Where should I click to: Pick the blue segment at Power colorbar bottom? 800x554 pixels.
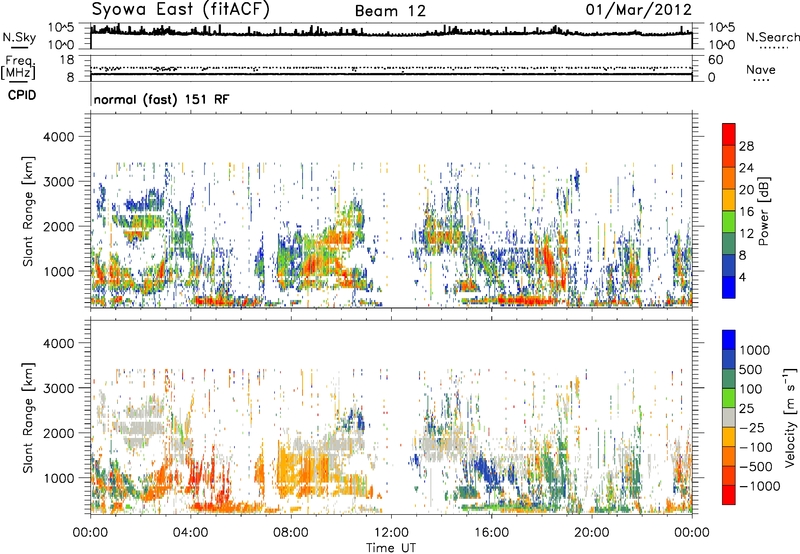point(729,288)
